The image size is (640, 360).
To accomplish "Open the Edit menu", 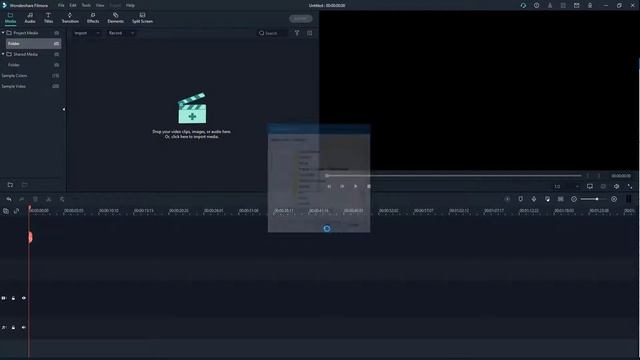I will click(73, 5).
